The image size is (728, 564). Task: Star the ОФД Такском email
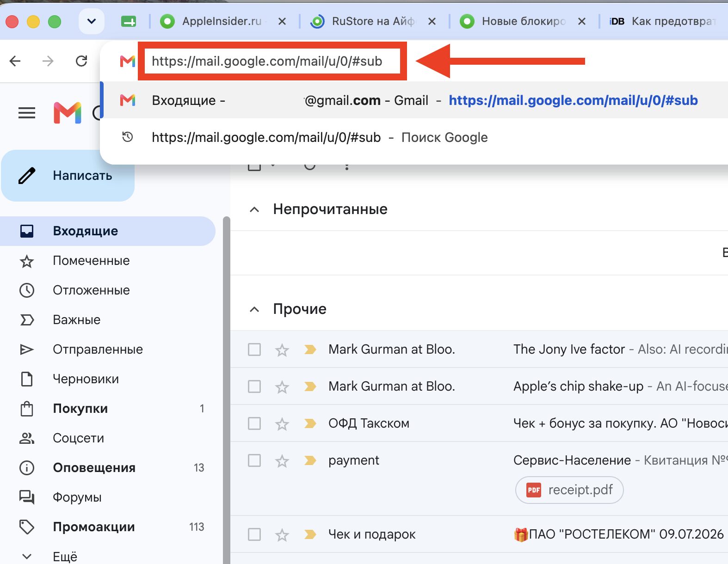click(x=282, y=424)
